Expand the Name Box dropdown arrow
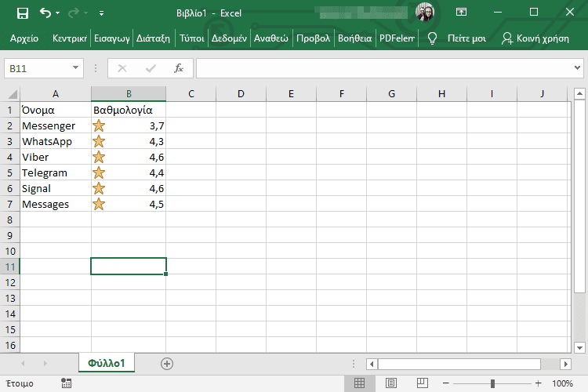Viewport: 588px width, 392px height. pos(76,68)
